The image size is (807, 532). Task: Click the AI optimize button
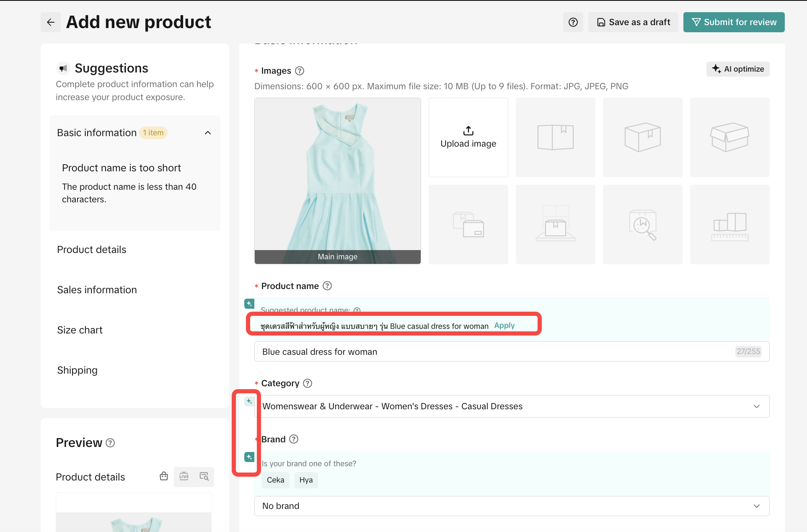pyautogui.click(x=738, y=69)
